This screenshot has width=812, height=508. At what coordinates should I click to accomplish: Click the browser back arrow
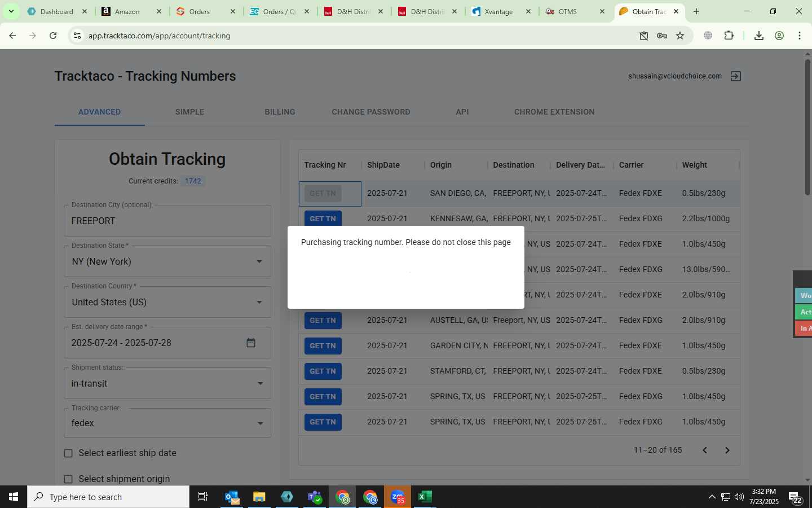tap(12, 36)
